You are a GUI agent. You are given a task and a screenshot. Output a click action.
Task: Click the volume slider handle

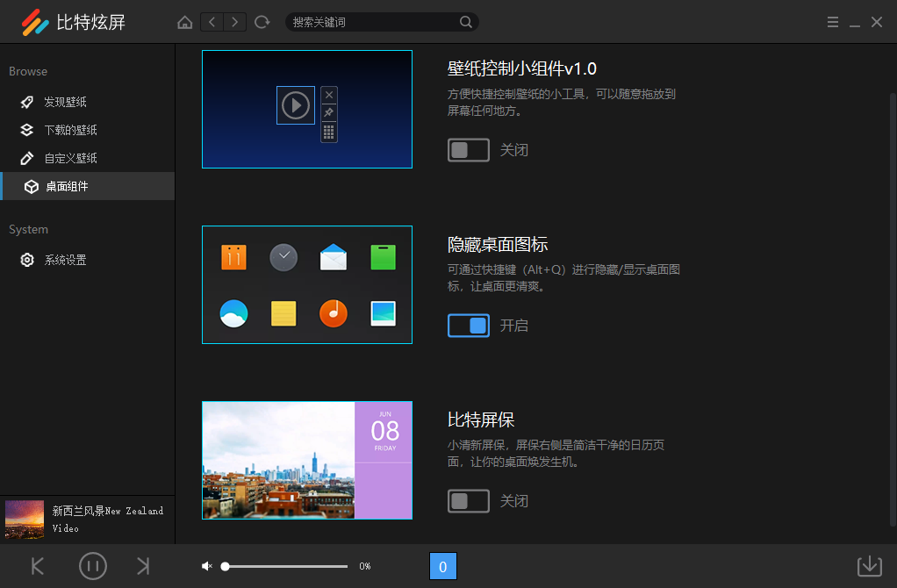click(x=226, y=566)
